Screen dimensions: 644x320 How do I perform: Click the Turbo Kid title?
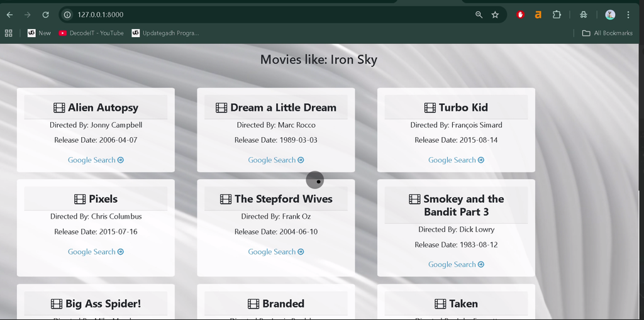pos(464,108)
